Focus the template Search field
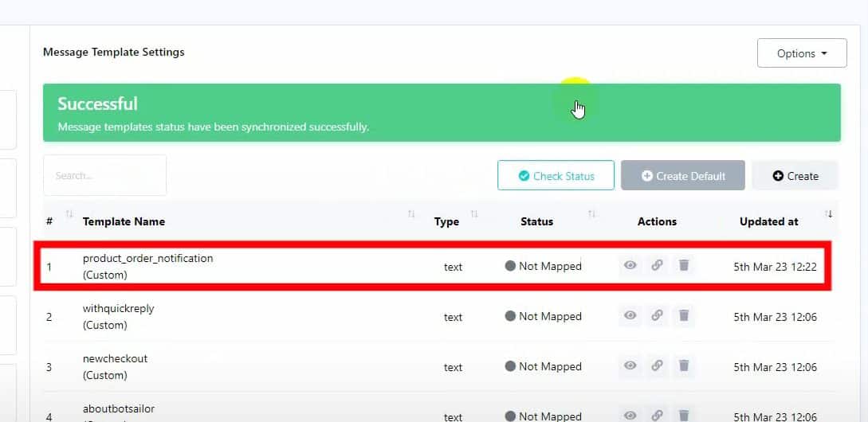Viewport: 868px width, 422px height. tap(104, 175)
